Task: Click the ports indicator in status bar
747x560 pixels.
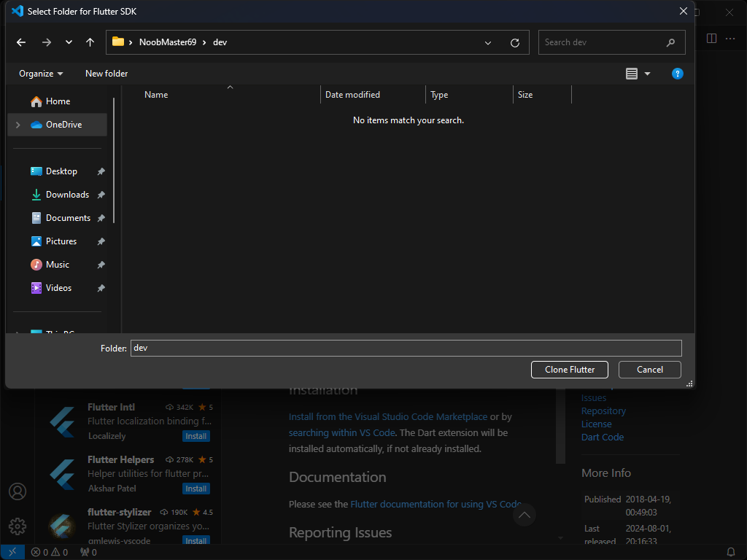Action: [88, 553]
